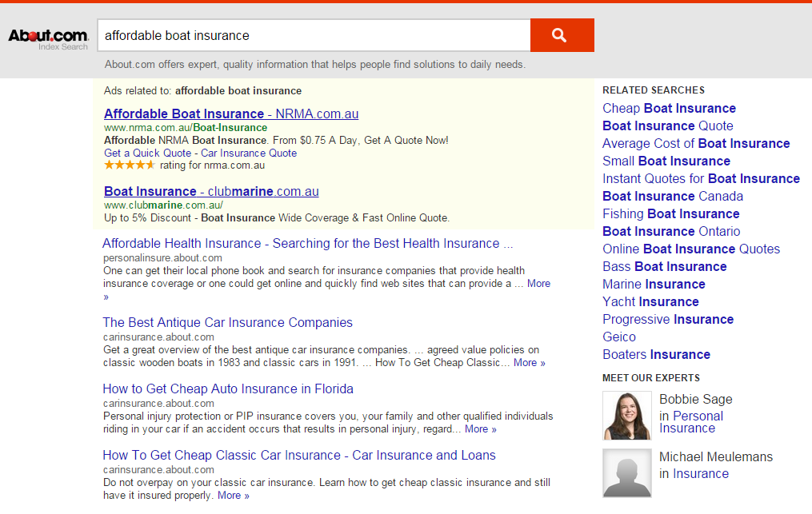Select related search 'Boat Insurance Canada'
812x514 pixels.
pyautogui.click(x=673, y=196)
